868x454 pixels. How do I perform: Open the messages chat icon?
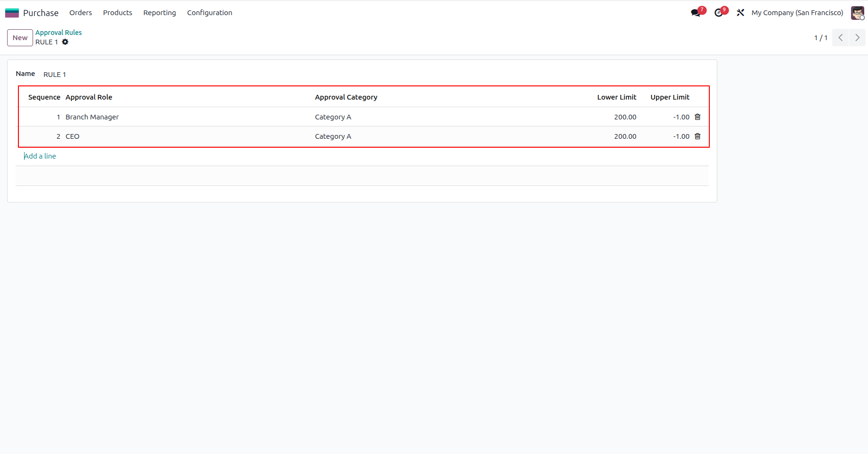tap(696, 13)
